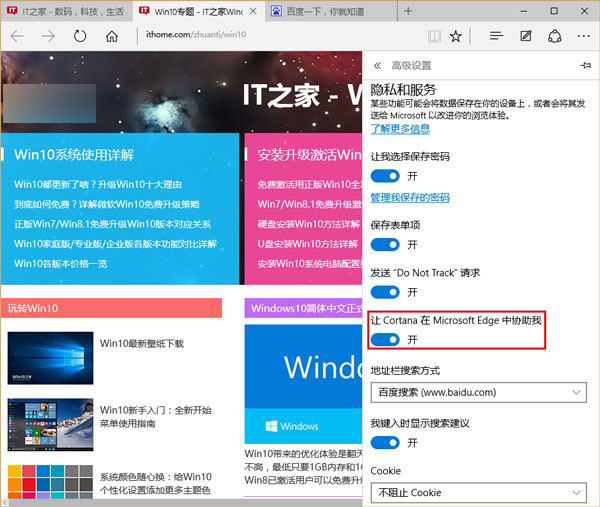
Task: Open 硬盘安装Win10方法详解 link
Action: pyautogui.click(x=308, y=224)
